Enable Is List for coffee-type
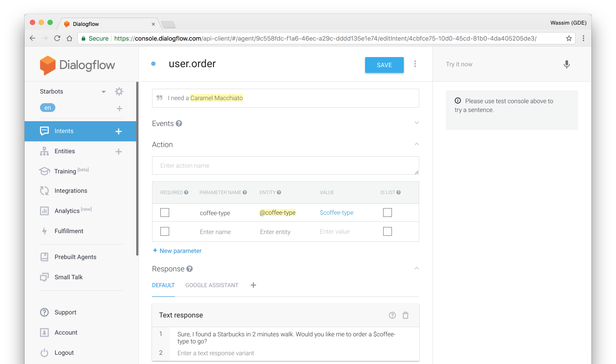This screenshot has width=616, height=364. pos(388,213)
